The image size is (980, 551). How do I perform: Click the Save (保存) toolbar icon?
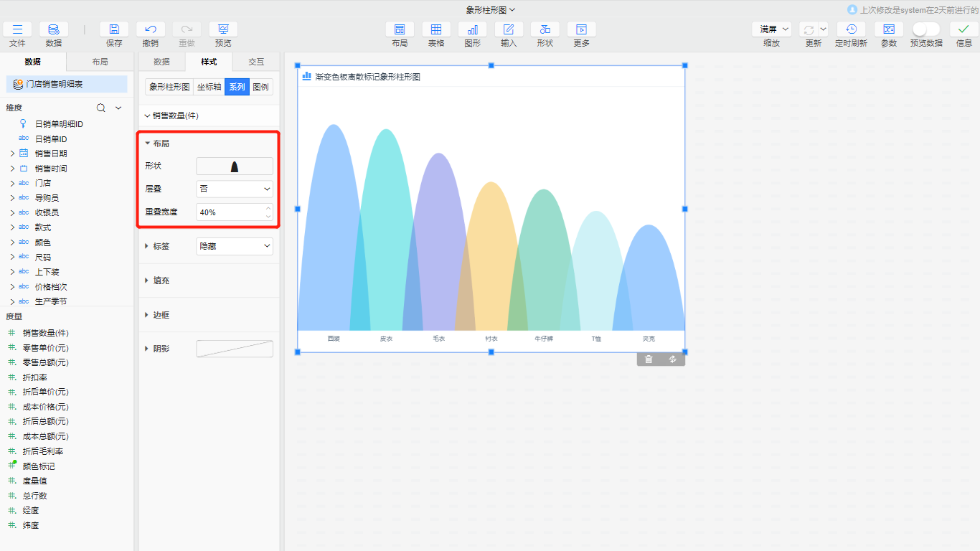(x=114, y=29)
